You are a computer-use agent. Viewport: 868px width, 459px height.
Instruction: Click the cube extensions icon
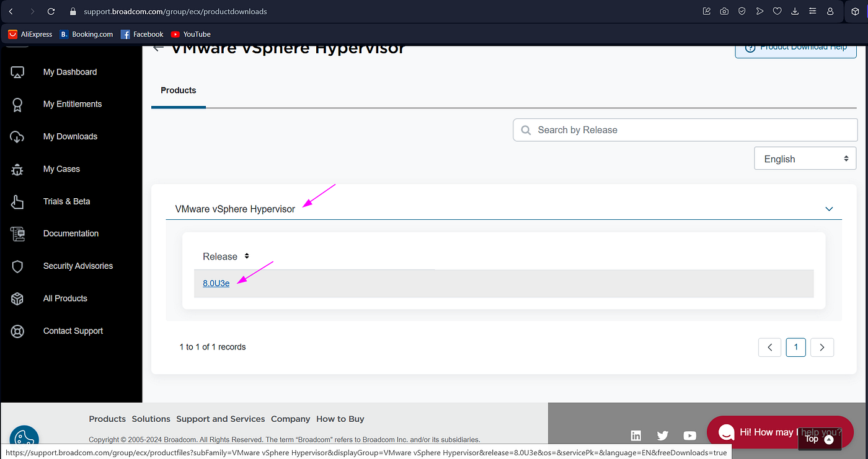(855, 11)
